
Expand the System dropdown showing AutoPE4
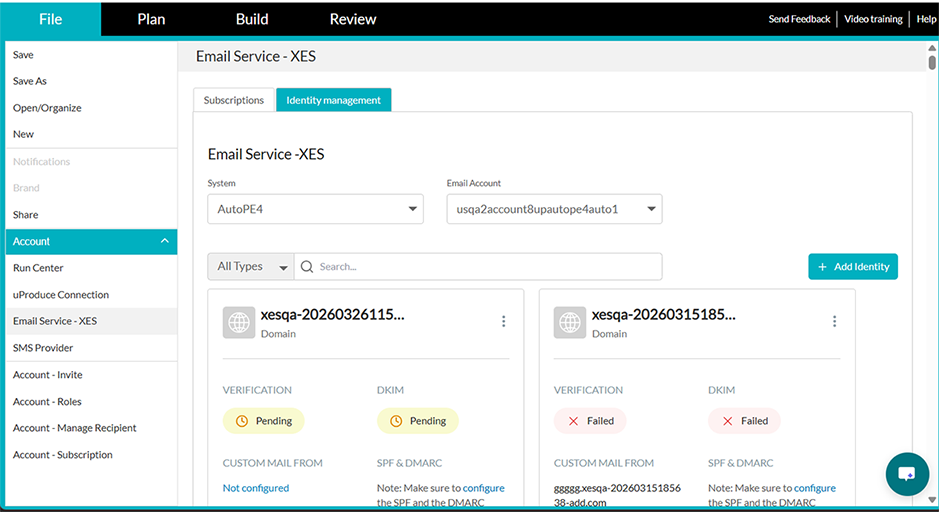(x=315, y=209)
